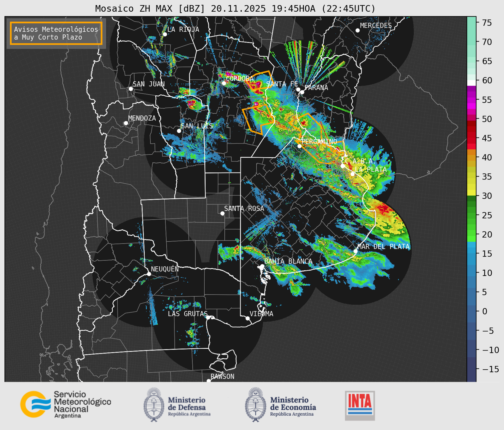
Task: Click the Mercedes city marker
Action: tap(357, 31)
